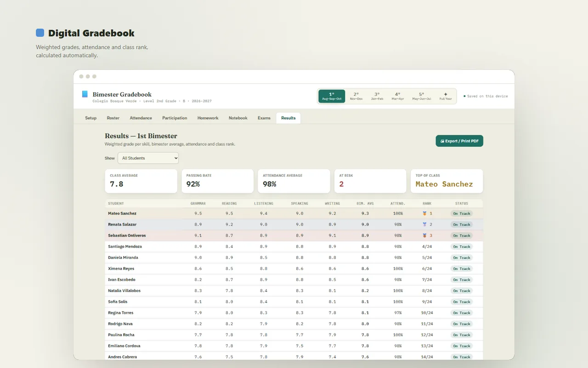Click the Saved on this device status

point(486,96)
